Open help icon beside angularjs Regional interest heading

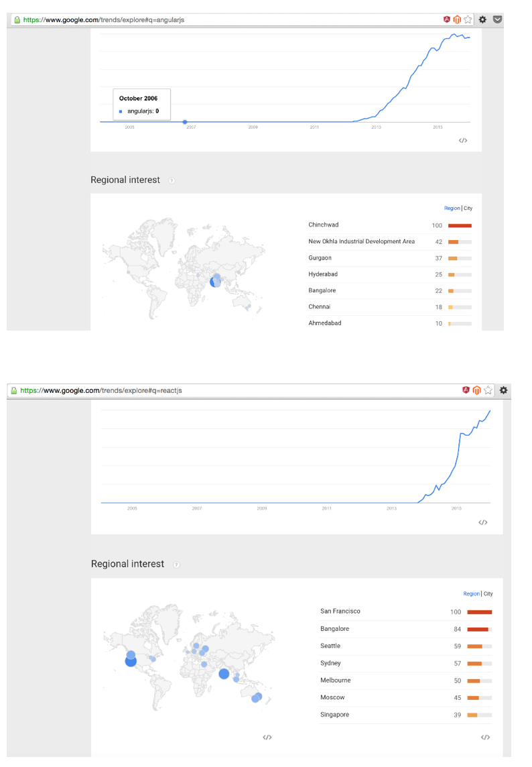coord(172,180)
